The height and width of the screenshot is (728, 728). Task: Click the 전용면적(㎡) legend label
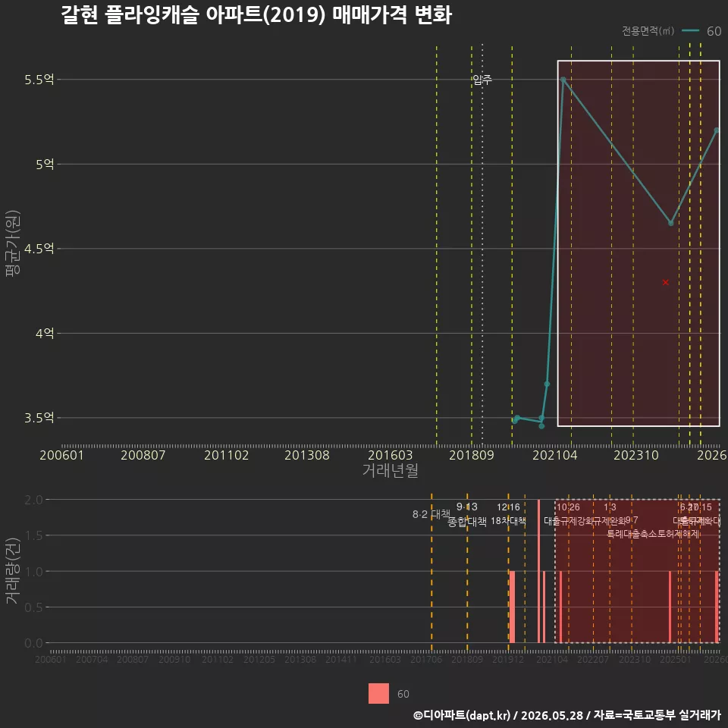coord(648,30)
